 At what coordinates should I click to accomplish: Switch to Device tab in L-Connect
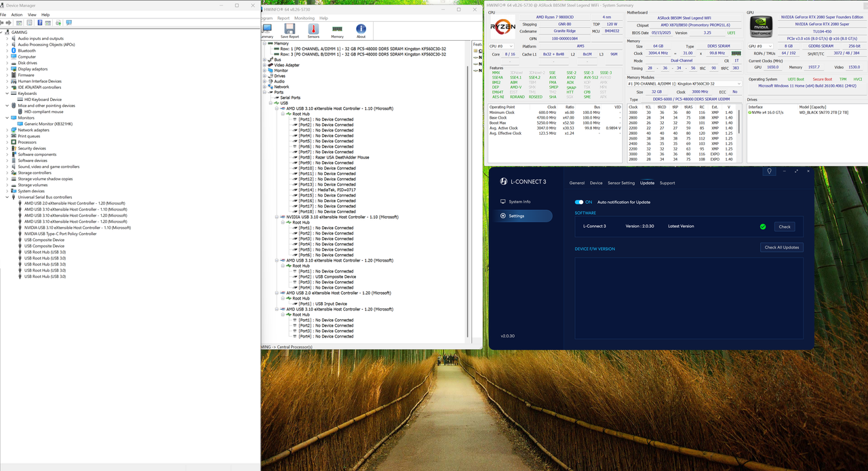pos(596,183)
